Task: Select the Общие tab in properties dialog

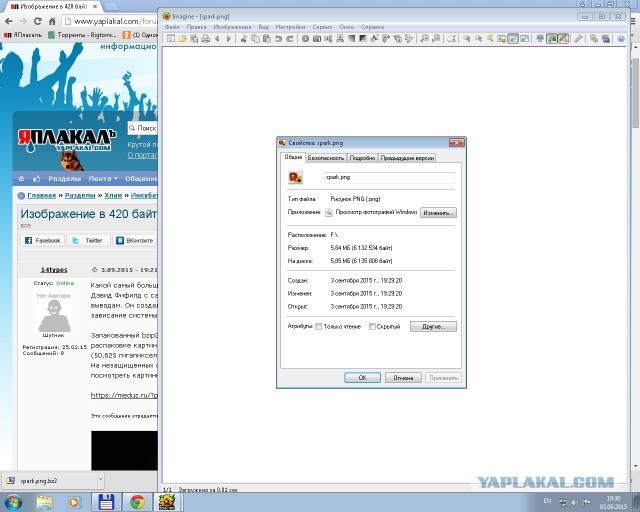Action: coord(293,157)
